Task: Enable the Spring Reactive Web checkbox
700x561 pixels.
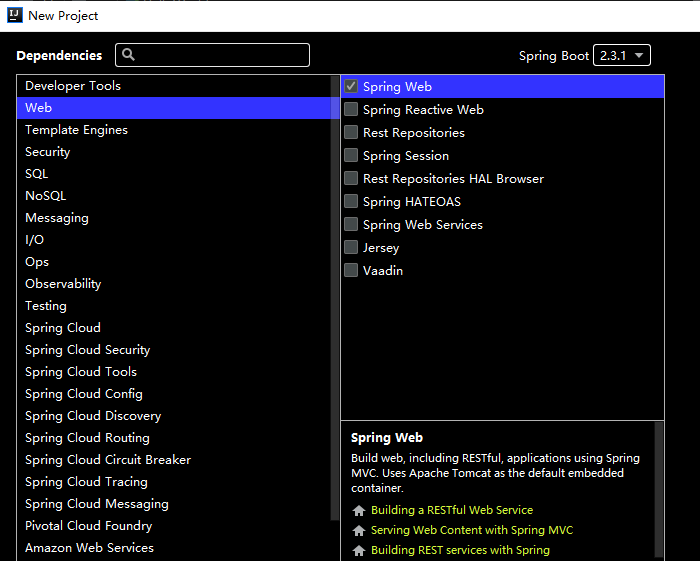Action: pos(351,109)
